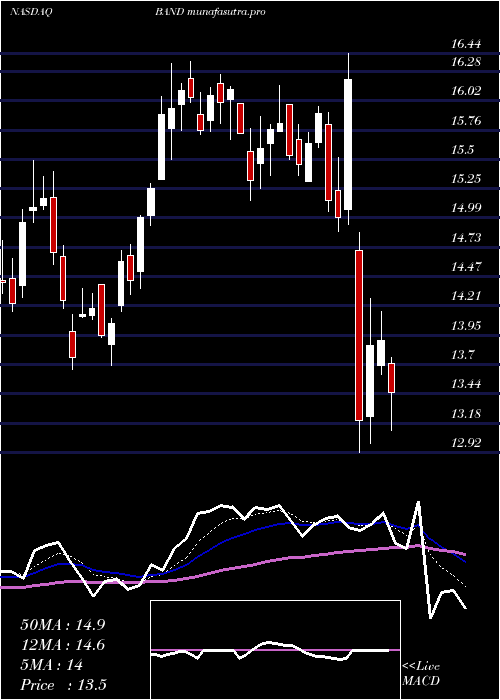Click the large red candle falling to 13.18
The height and width of the screenshot is (700, 500).
click(359, 335)
